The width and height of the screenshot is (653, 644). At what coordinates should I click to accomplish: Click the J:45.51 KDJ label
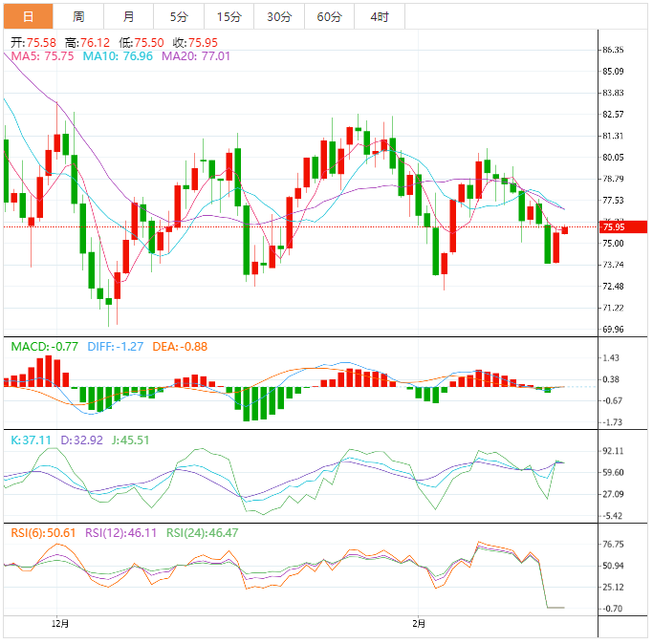129,440
